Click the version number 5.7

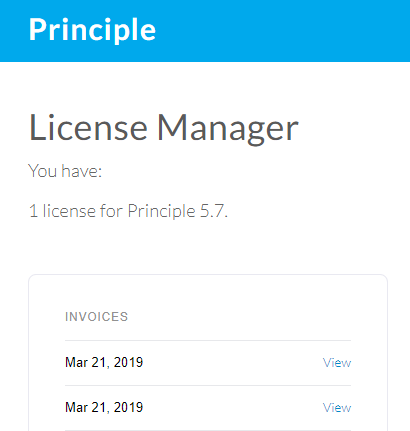point(214,211)
